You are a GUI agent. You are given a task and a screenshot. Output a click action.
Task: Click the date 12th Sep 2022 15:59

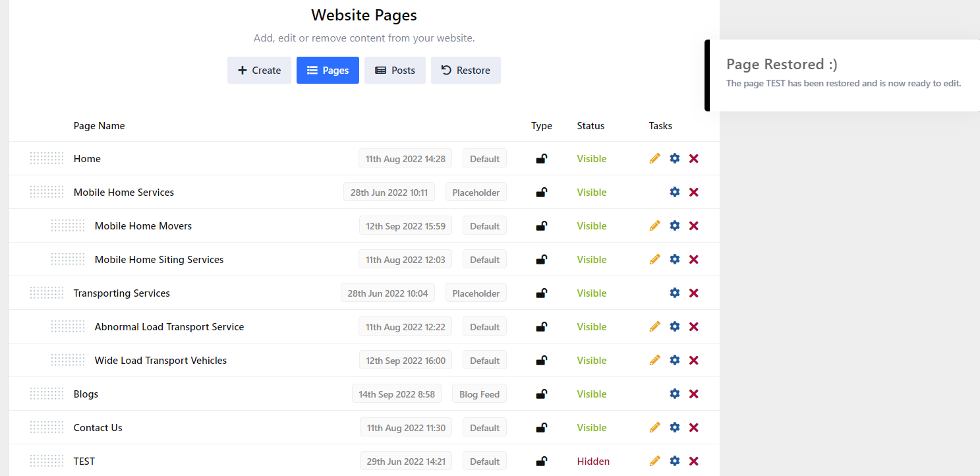tap(405, 226)
